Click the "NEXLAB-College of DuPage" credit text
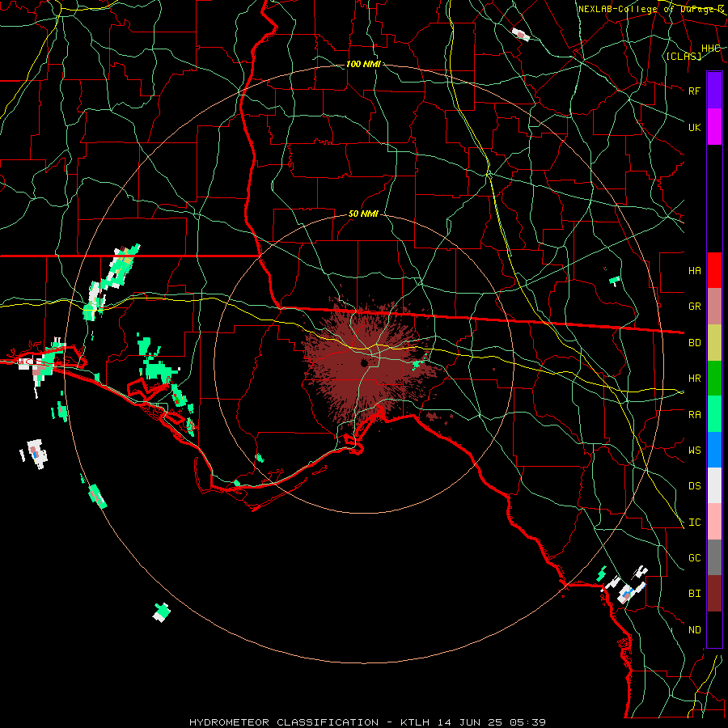The height and width of the screenshot is (728, 728). coord(647,9)
